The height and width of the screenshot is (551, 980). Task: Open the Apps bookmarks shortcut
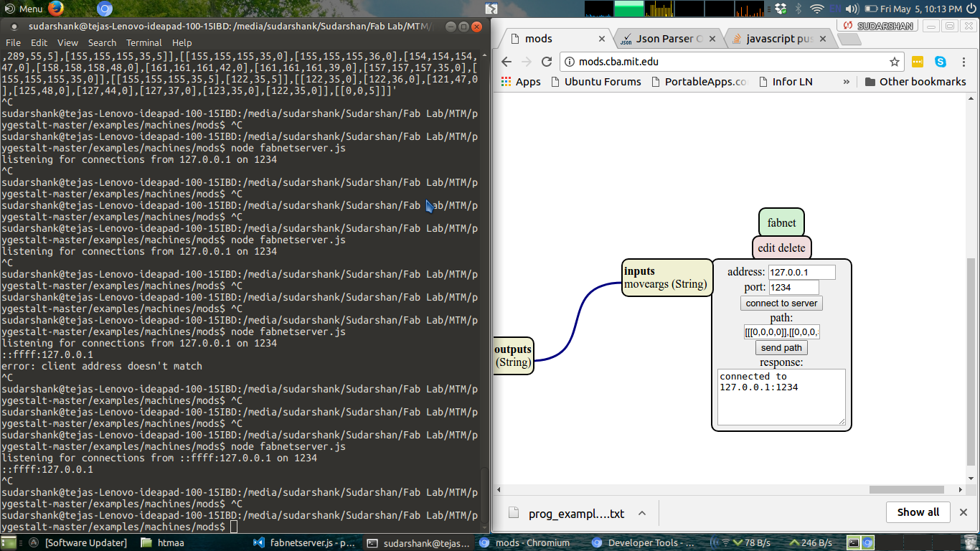pos(521,82)
